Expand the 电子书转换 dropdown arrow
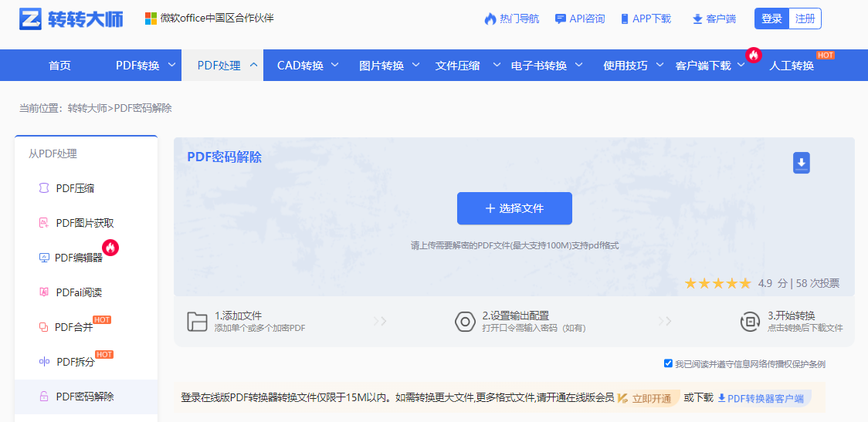This screenshot has height=422, width=868. click(578, 65)
